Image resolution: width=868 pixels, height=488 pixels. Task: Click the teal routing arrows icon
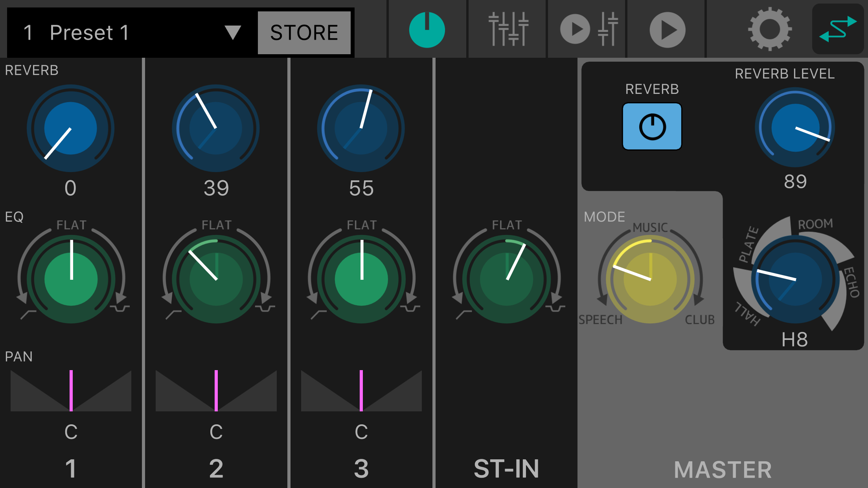click(838, 29)
